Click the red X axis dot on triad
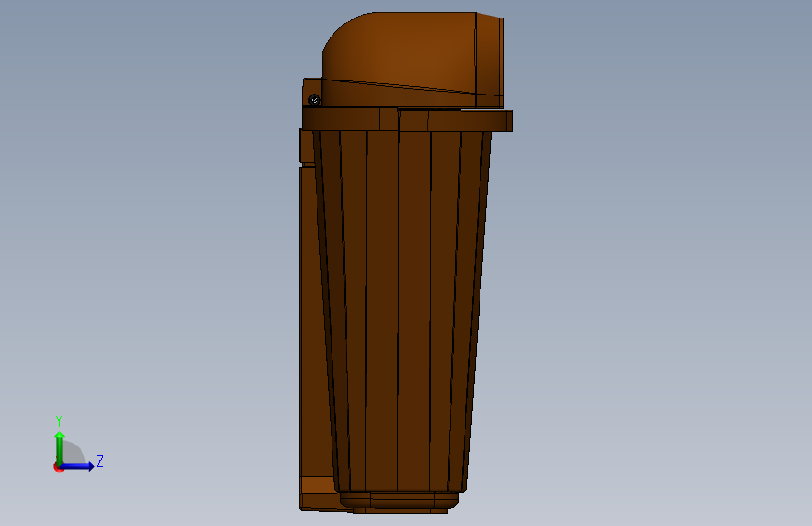 [58, 467]
